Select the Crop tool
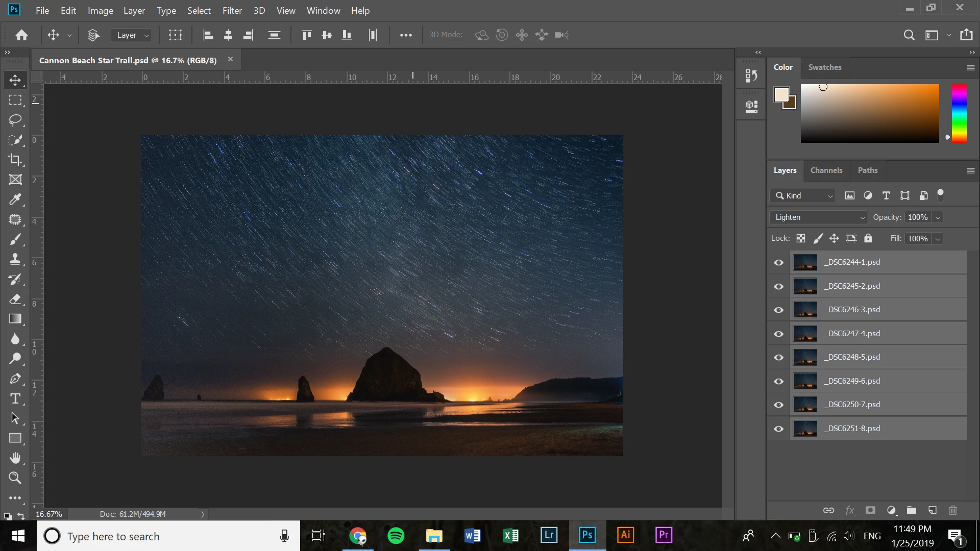Screen dimensions: 980x551 (15, 160)
